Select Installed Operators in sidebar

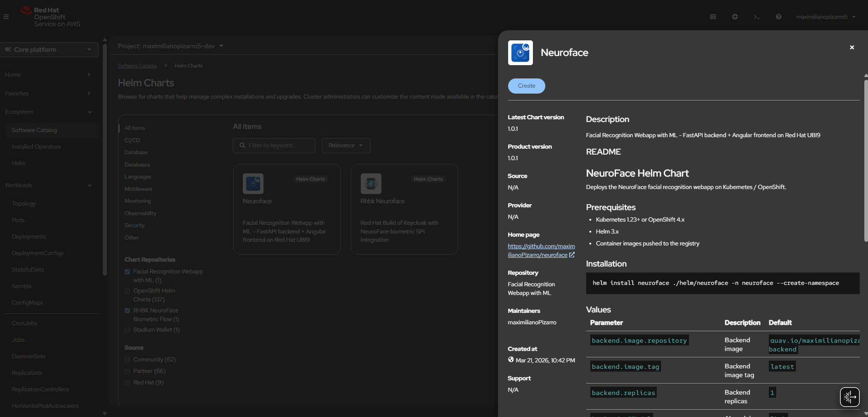pyautogui.click(x=36, y=147)
